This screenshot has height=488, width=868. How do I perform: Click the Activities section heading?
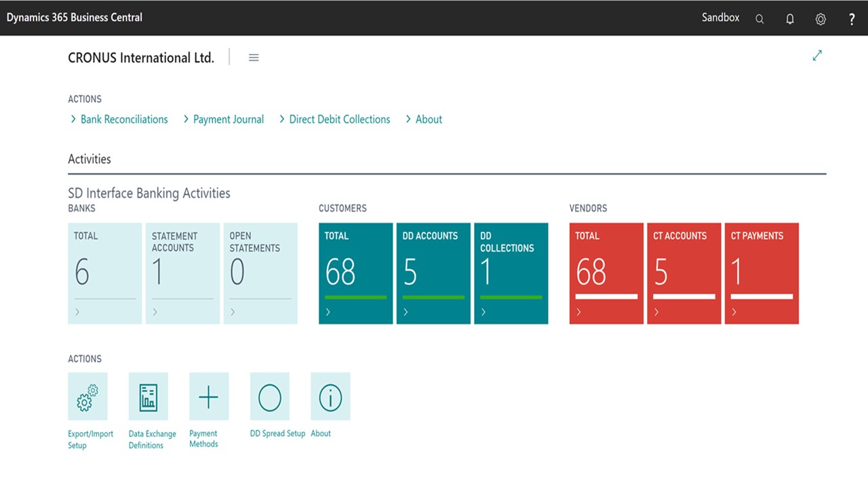[90, 159]
